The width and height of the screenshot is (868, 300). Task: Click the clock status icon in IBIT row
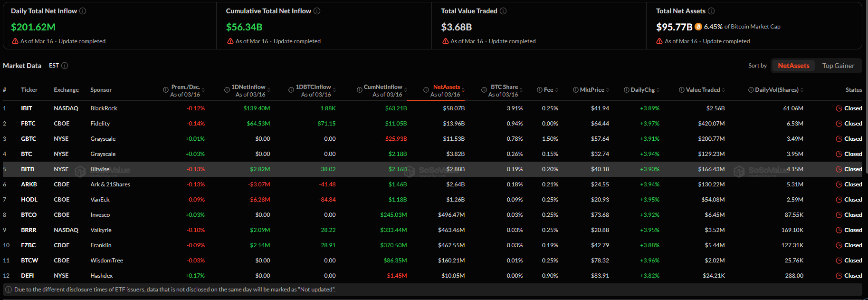pyautogui.click(x=839, y=108)
